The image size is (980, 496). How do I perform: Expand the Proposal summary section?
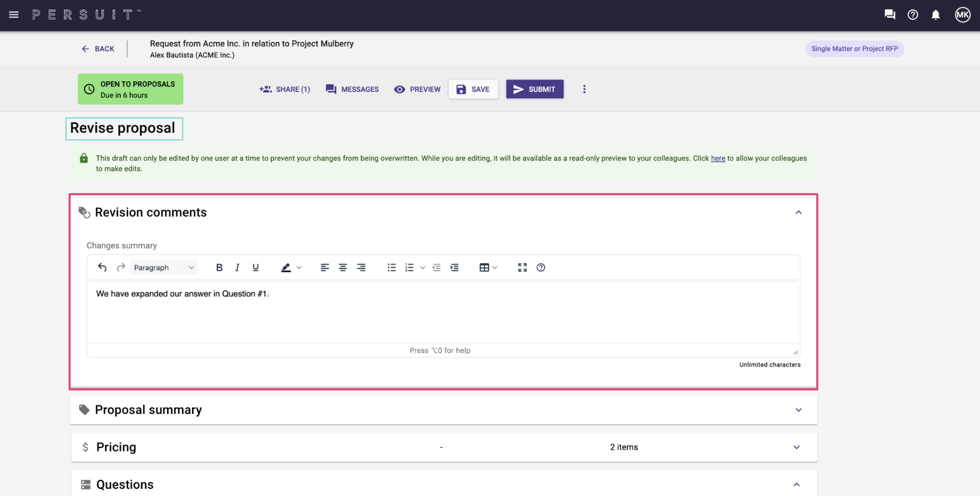798,410
